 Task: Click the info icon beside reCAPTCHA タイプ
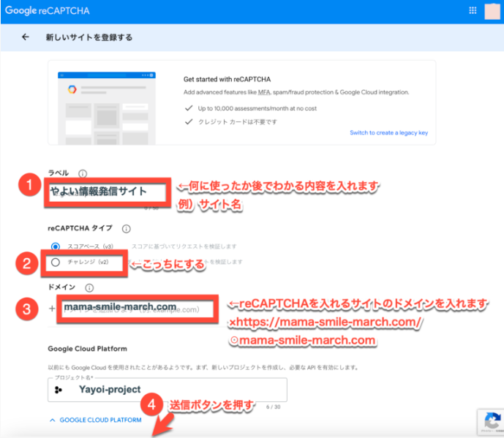pyautogui.click(x=127, y=229)
